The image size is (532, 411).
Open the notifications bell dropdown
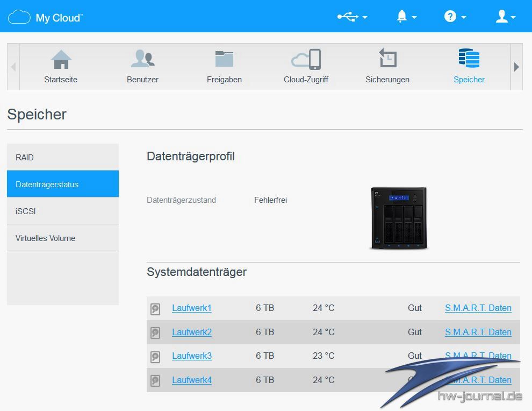pos(406,17)
